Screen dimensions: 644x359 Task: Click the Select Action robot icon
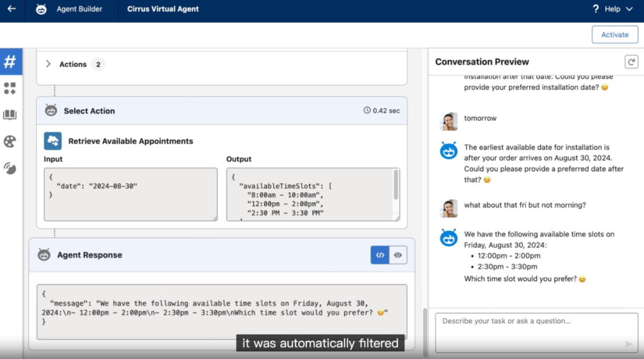(51, 110)
